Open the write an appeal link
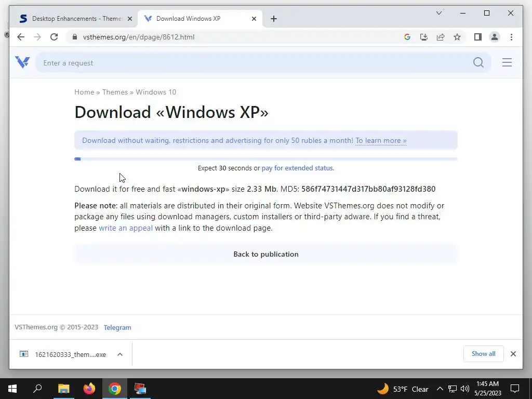Screen dimensions: 532x399 126,228
